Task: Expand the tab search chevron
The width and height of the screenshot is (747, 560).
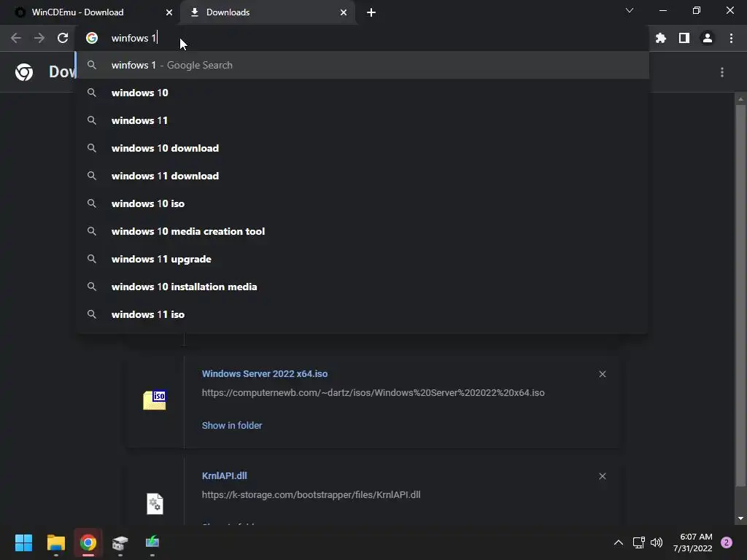Action: (630, 10)
